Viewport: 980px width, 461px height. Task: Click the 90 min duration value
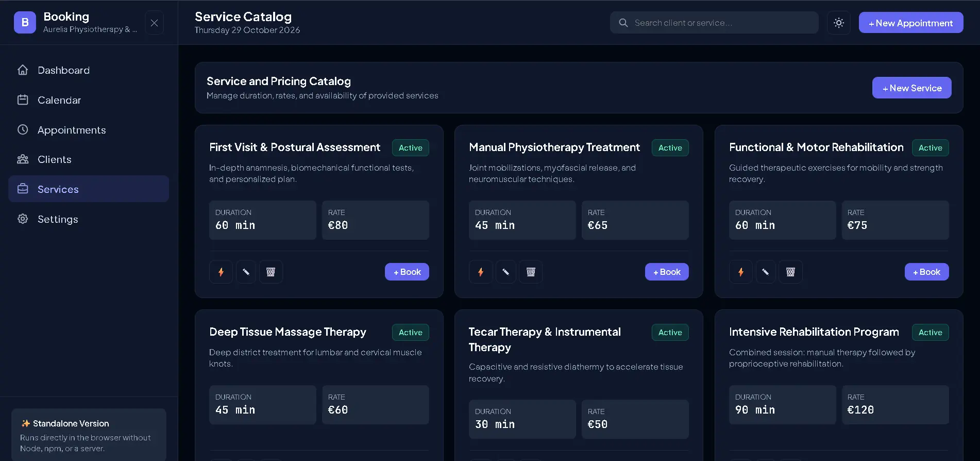pos(755,410)
